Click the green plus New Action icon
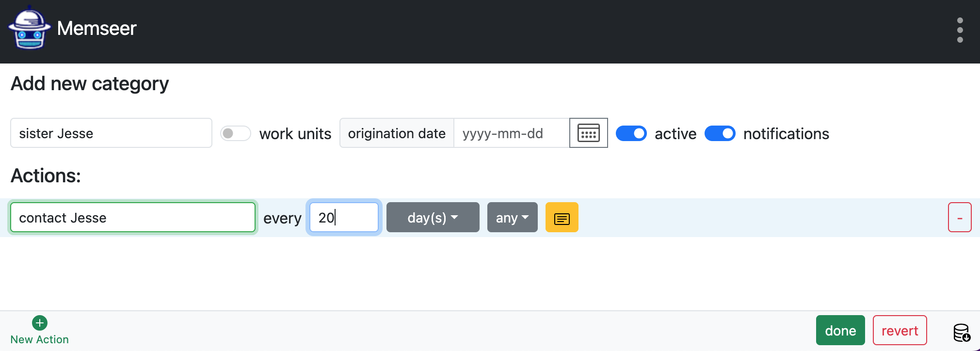The image size is (980, 351). pos(40,323)
